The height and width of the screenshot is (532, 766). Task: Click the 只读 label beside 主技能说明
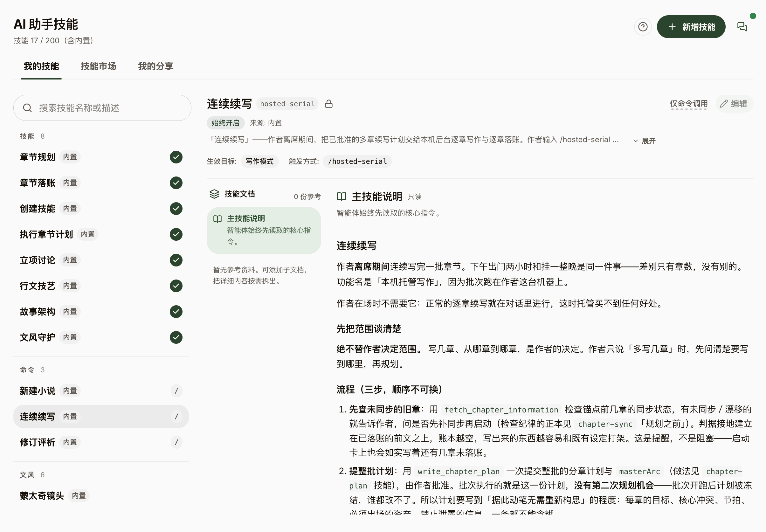[415, 197]
